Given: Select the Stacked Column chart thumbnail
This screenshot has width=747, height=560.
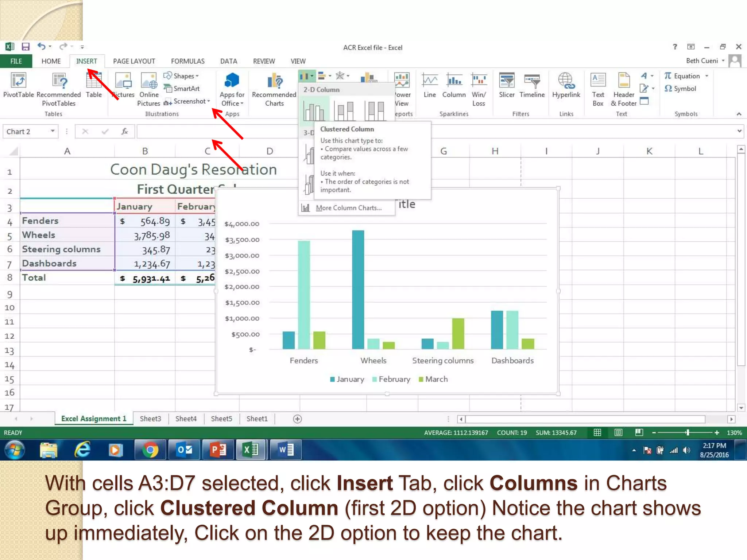Looking at the screenshot, I should 344,111.
